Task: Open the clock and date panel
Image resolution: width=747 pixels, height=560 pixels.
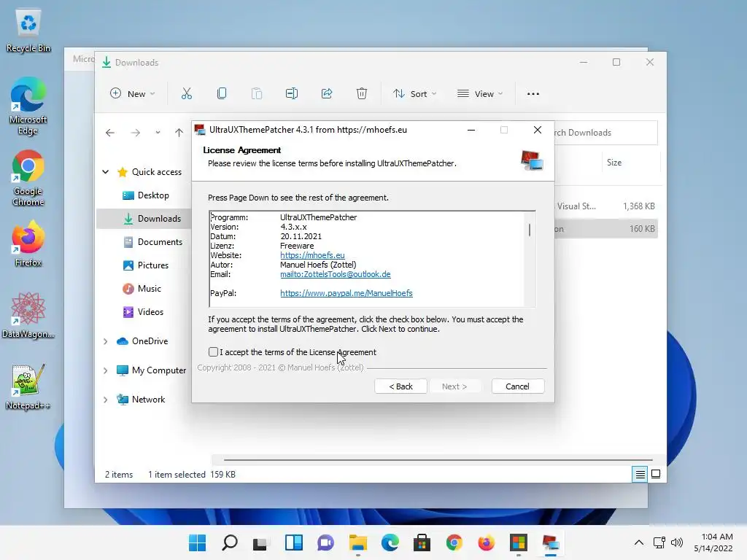Action: click(x=713, y=542)
